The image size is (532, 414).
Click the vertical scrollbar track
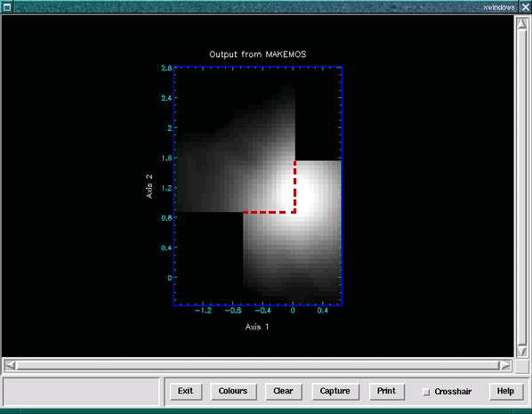point(522,187)
